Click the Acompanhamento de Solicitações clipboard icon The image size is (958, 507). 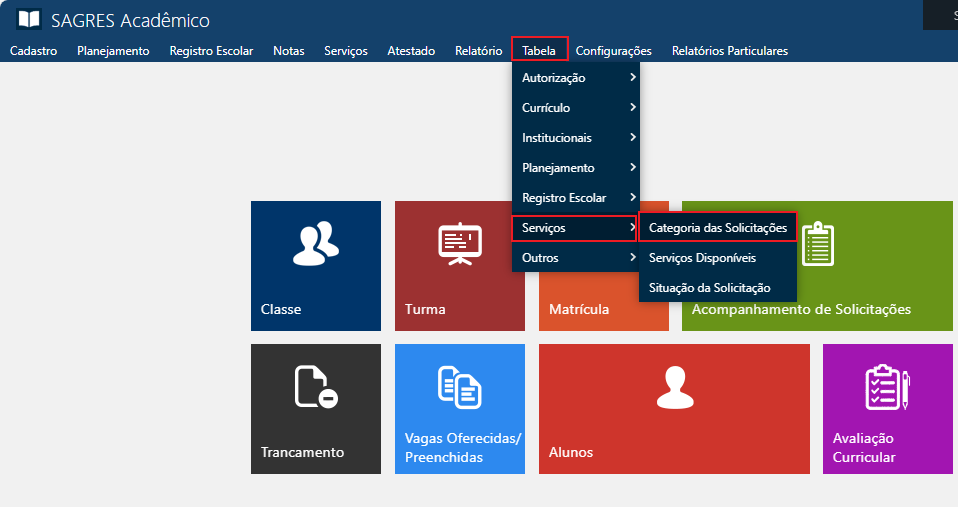(x=817, y=243)
